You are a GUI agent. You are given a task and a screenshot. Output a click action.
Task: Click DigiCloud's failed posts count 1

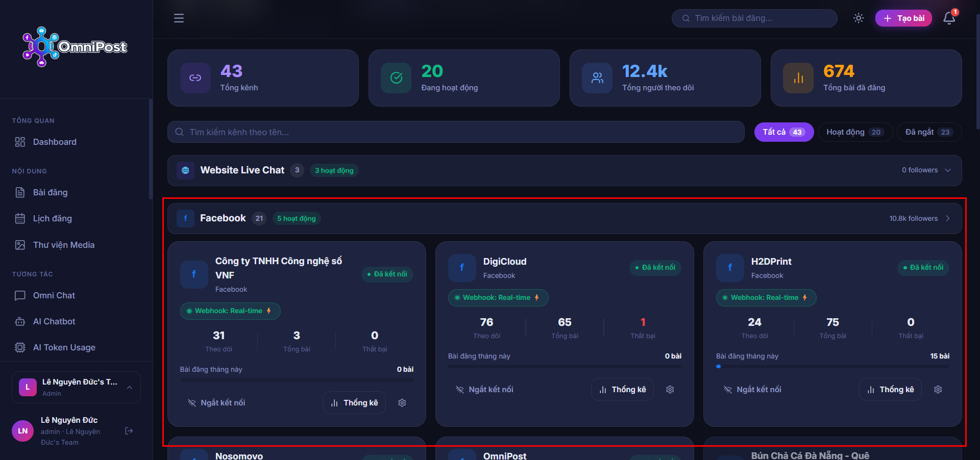tap(643, 322)
